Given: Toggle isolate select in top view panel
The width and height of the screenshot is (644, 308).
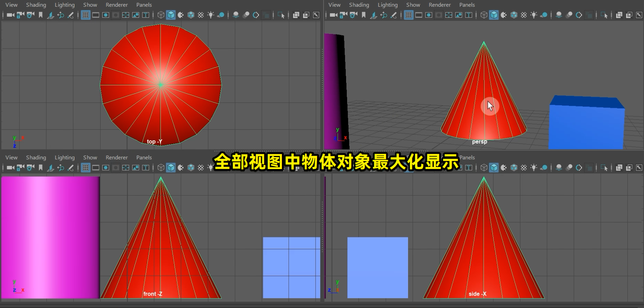Looking at the screenshot, I should 281,15.
